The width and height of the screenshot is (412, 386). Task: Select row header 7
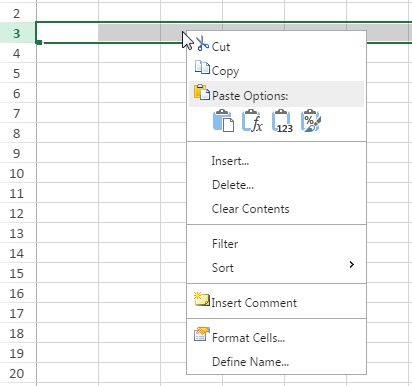coord(17,113)
